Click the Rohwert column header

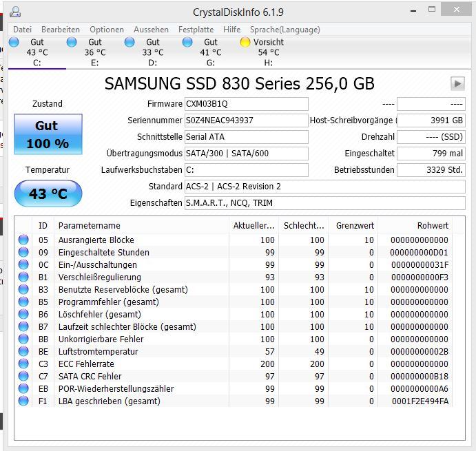(x=415, y=226)
